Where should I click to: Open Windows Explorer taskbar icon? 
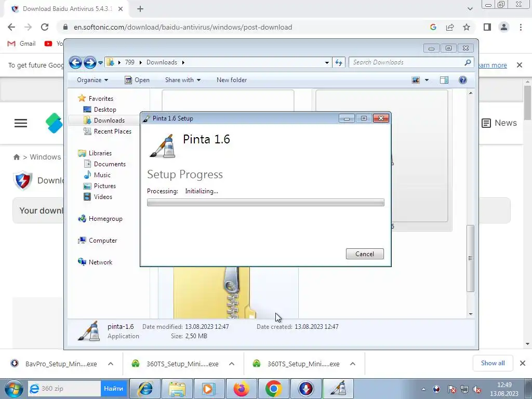click(177, 389)
